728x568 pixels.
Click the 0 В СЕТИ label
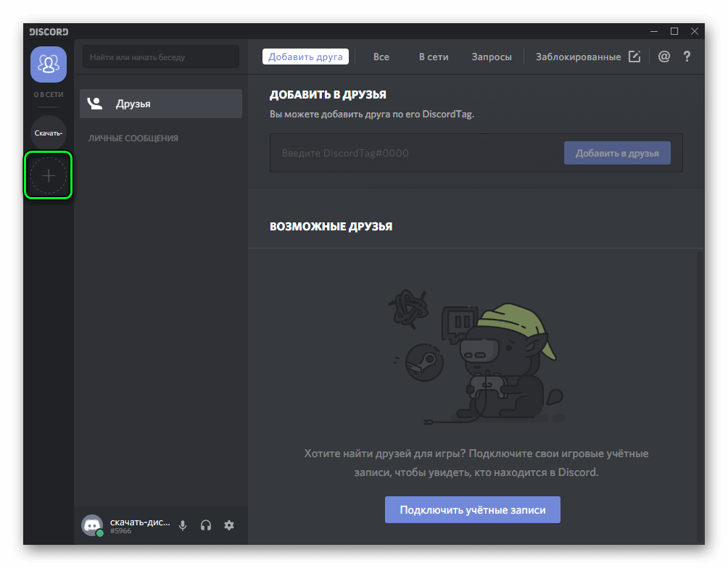(49, 95)
